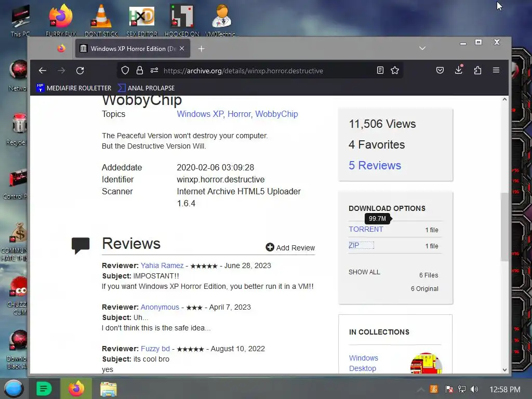Screen dimensions: 532x399
Task: Select the Recycle Bin desktop icon
Action: [x=17, y=129]
